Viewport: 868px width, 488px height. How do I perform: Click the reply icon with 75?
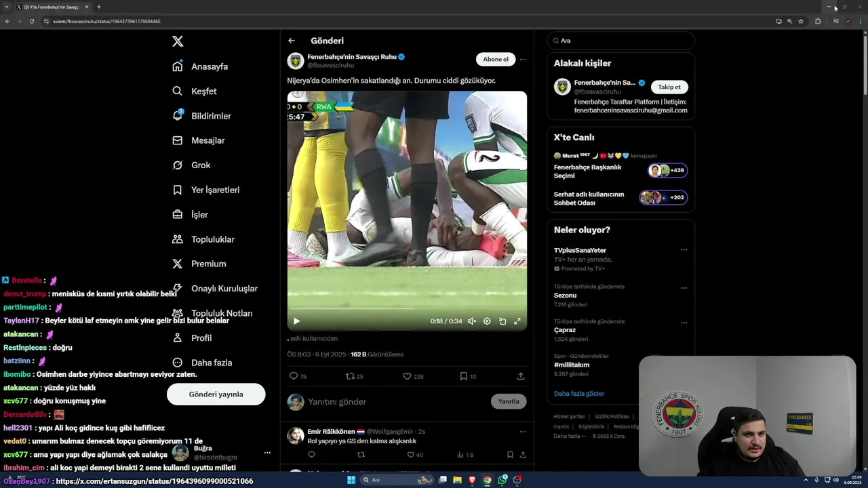pyautogui.click(x=298, y=376)
